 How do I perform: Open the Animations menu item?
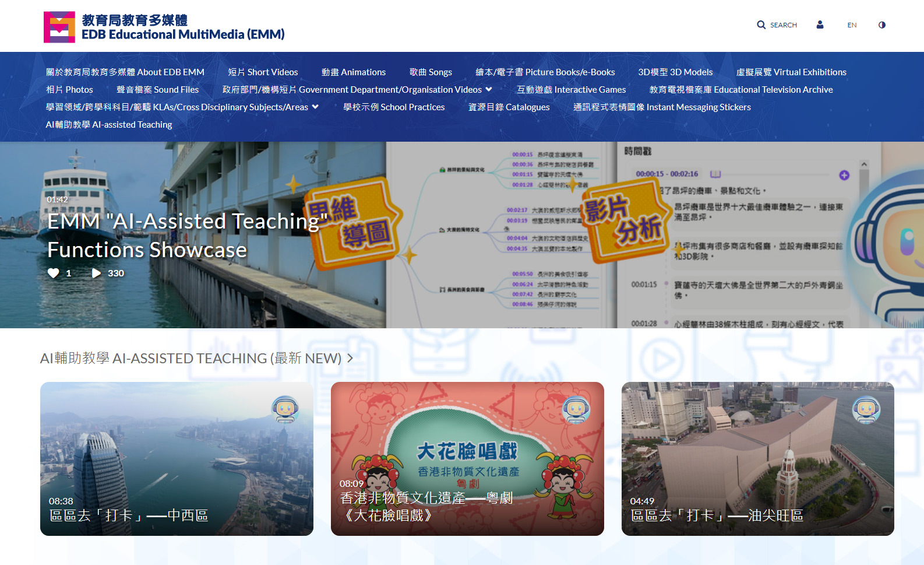pos(353,72)
